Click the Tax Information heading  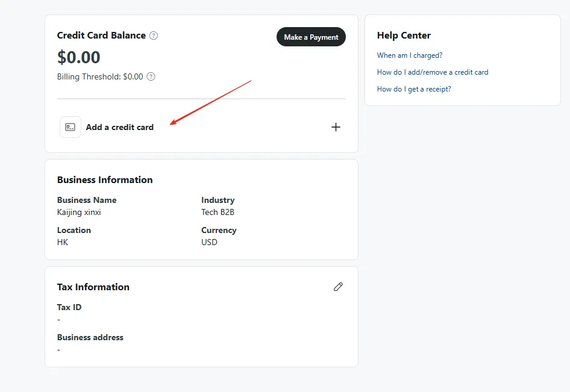[x=93, y=287]
